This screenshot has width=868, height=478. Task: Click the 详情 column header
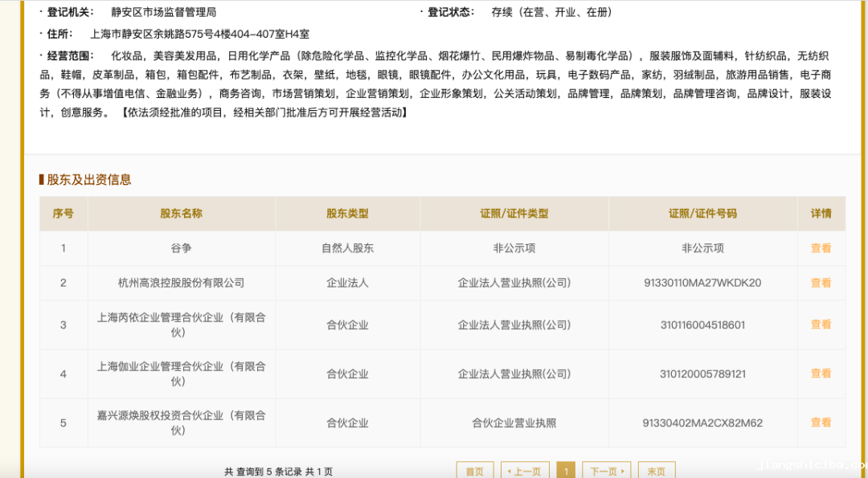tap(821, 214)
